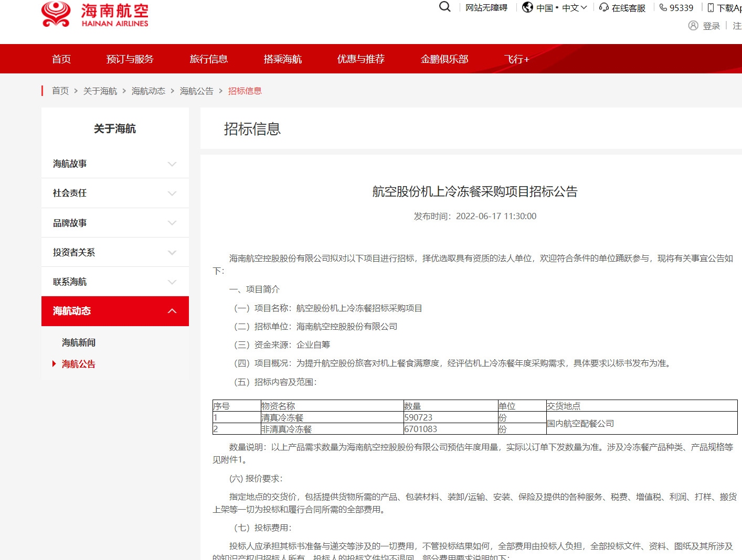Click the user login avatar icon

(693, 26)
